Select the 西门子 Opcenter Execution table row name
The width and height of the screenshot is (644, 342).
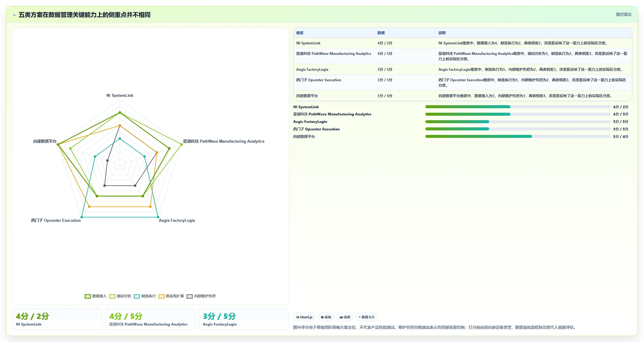point(319,80)
